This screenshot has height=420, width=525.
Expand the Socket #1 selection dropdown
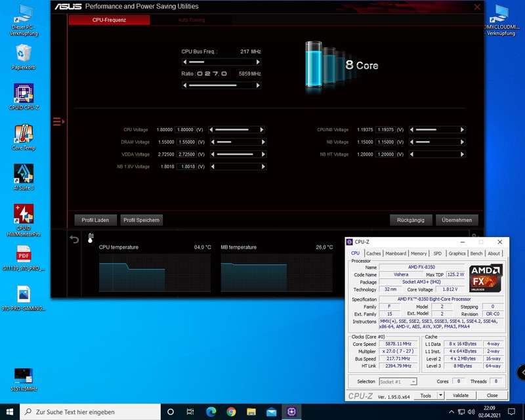click(x=413, y=381)
